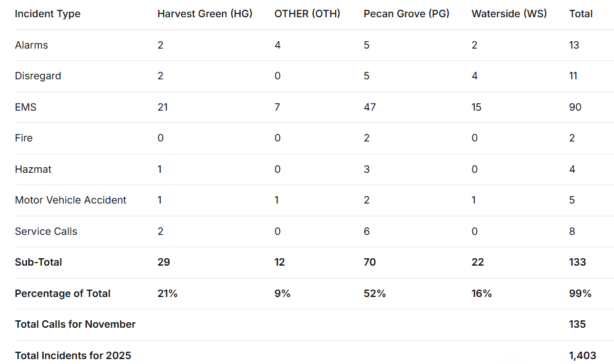The width and height of the screenshot is (614, 364).
Task: Select the Pecan Grove (PG) column header
Action: [x=406, y=14]
